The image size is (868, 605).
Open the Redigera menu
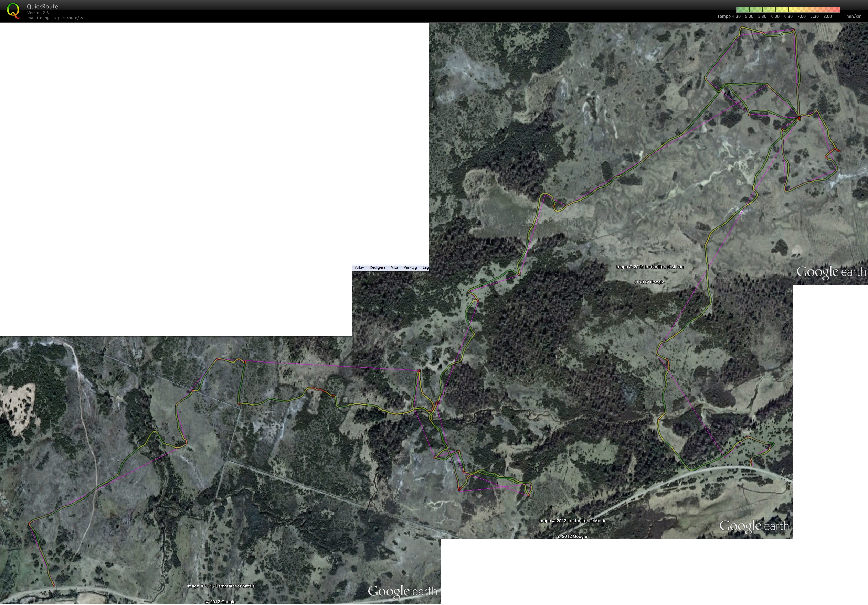coord(377,267)
